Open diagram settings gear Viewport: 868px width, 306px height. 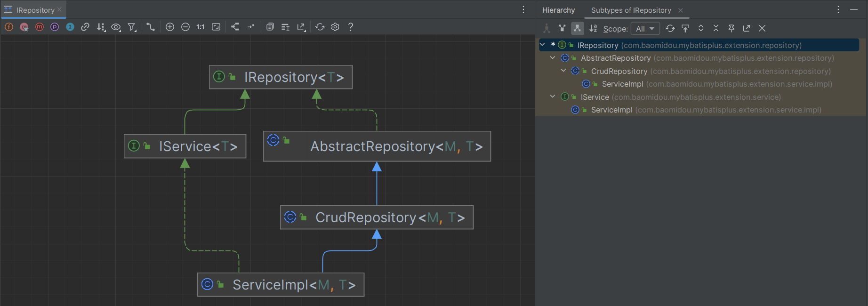tap(335, 27)
